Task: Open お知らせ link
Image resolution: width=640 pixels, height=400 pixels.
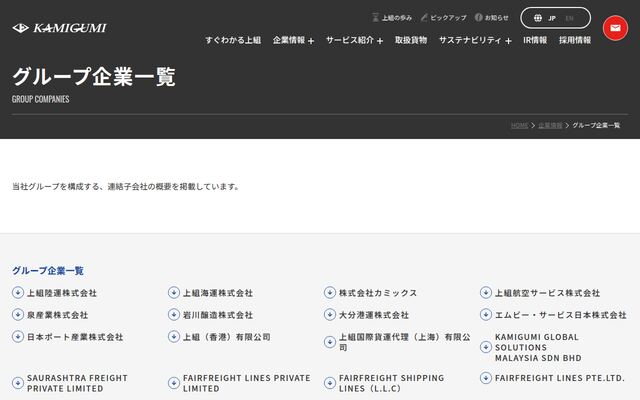Action: (492, 18)
